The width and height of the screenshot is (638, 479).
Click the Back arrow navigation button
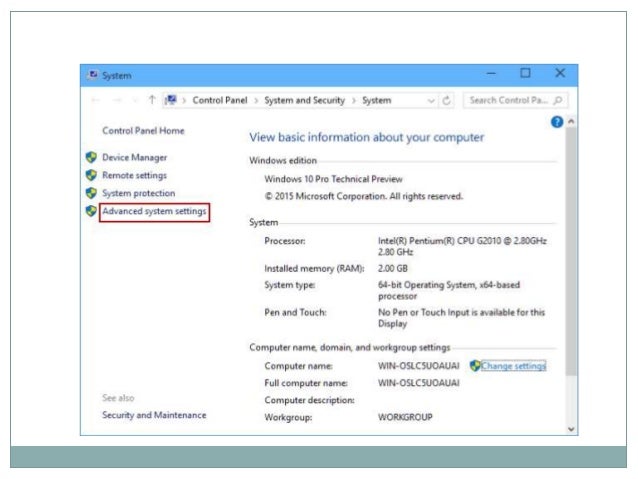coord(96,100)
